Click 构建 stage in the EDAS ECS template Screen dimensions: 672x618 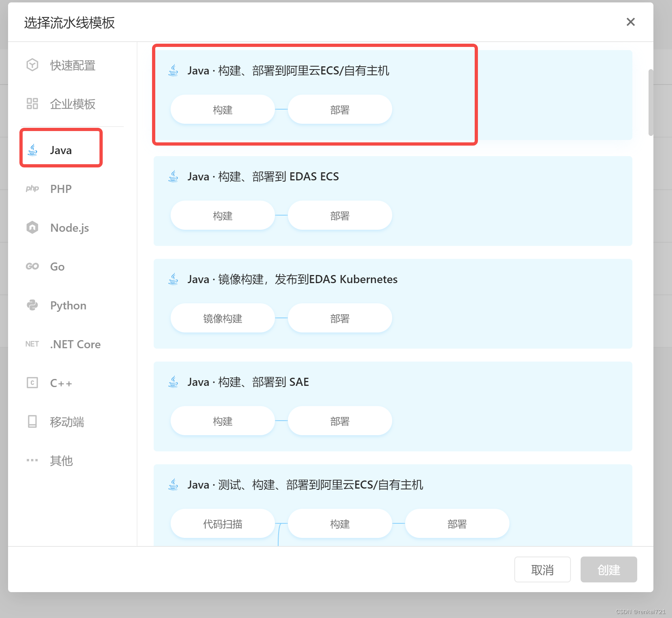[x=223, y=215]
